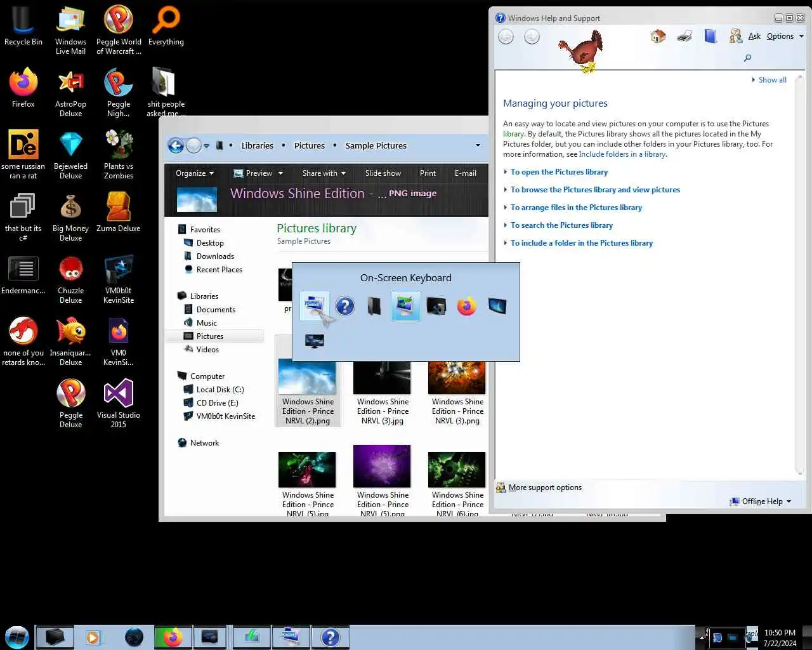Viewport: 812px width, 650px height.
Task: Select the highlighted monitor icon in task switcher
Action: pos(405,307)
